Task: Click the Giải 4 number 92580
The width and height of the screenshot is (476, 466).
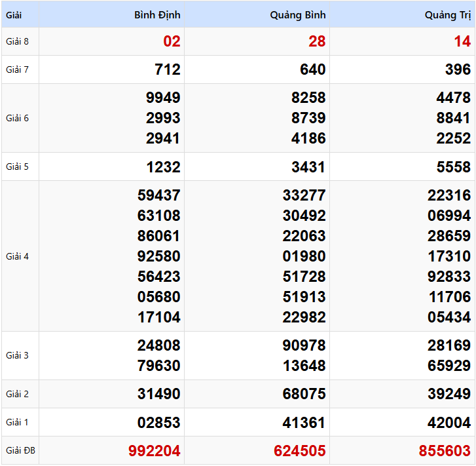Action: point(159,256)
